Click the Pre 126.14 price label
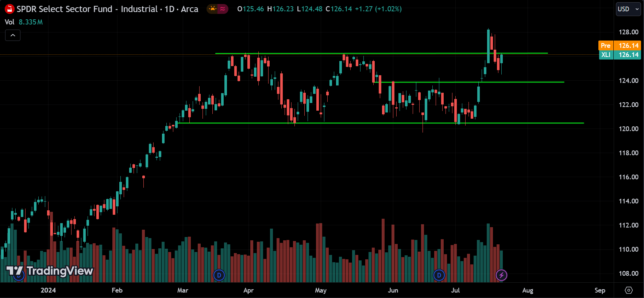The width and height of the screenshot is (644, 298). tap(620, 45)
